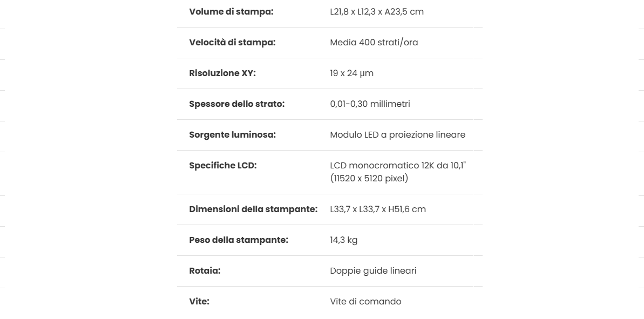Click the "Risoluzione XY:" label
The height and width of the screenshot is (319, 644).
pyautogui.click(x=222, y=73)
